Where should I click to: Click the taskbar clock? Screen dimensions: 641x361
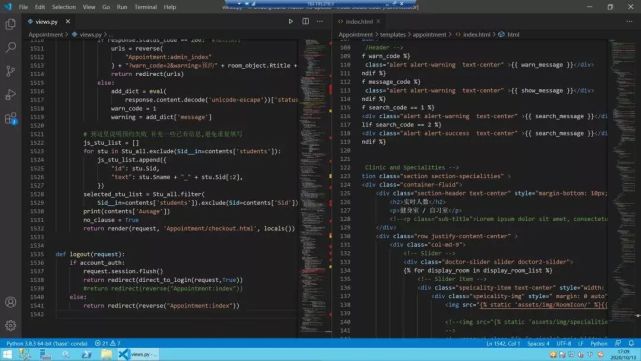click(623, 354)
